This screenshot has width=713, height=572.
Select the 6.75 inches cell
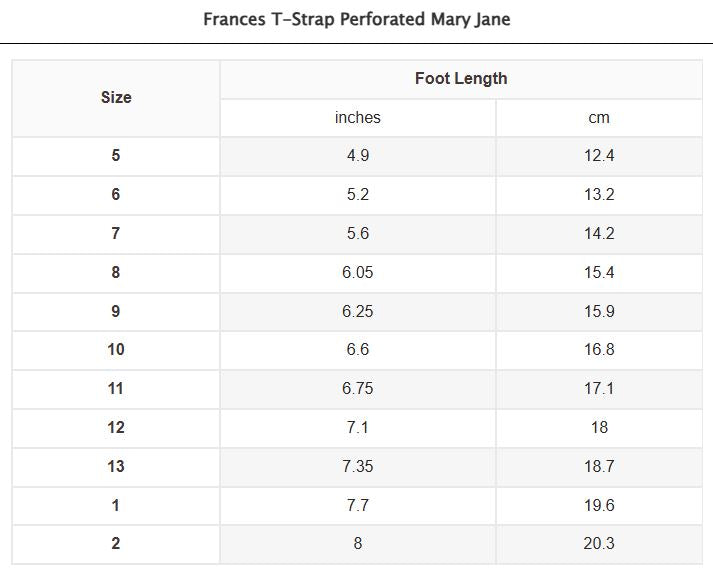(358, 389)
